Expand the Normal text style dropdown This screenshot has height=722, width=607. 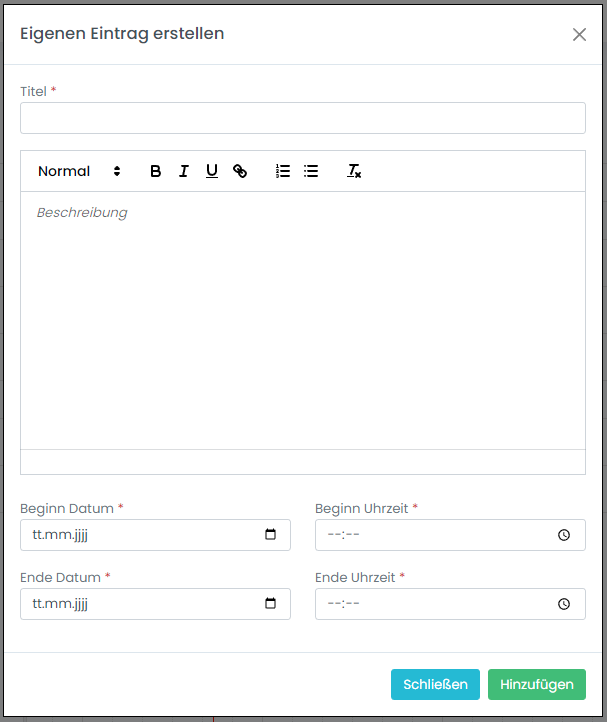click(x=79, y=171)
